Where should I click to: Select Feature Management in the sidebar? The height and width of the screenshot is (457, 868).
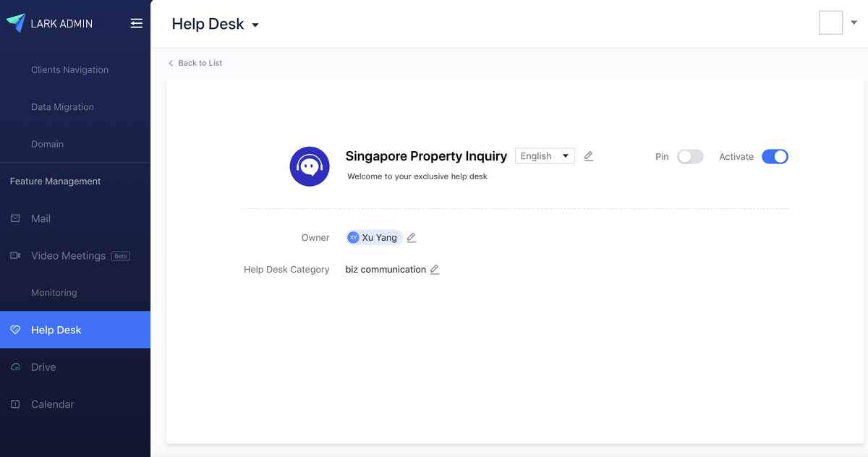[x=55, y=181]
